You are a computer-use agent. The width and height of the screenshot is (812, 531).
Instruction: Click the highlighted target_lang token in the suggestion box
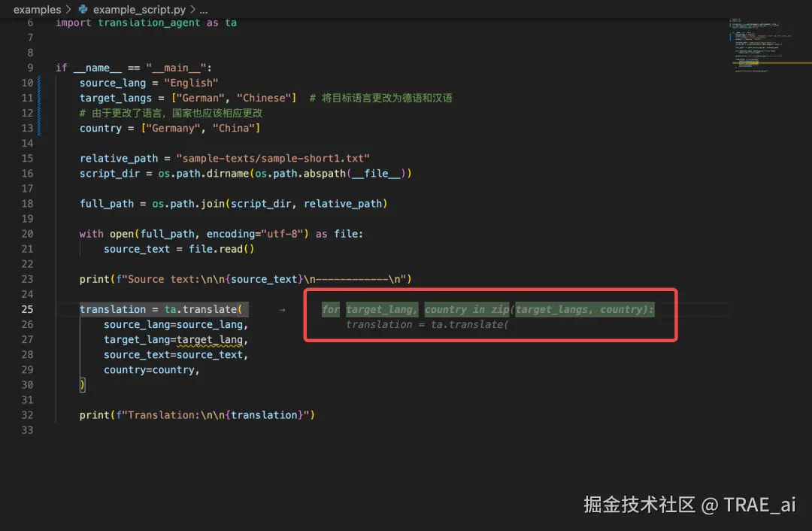click(380, 309)
